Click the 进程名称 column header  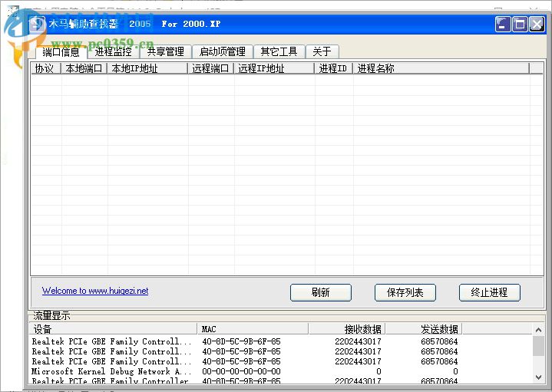point(441,68)
